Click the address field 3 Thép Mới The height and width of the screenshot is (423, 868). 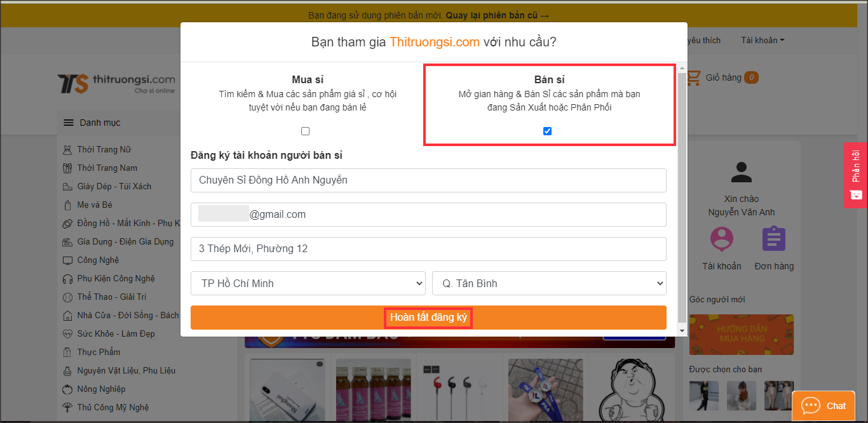tap(428, 249)
